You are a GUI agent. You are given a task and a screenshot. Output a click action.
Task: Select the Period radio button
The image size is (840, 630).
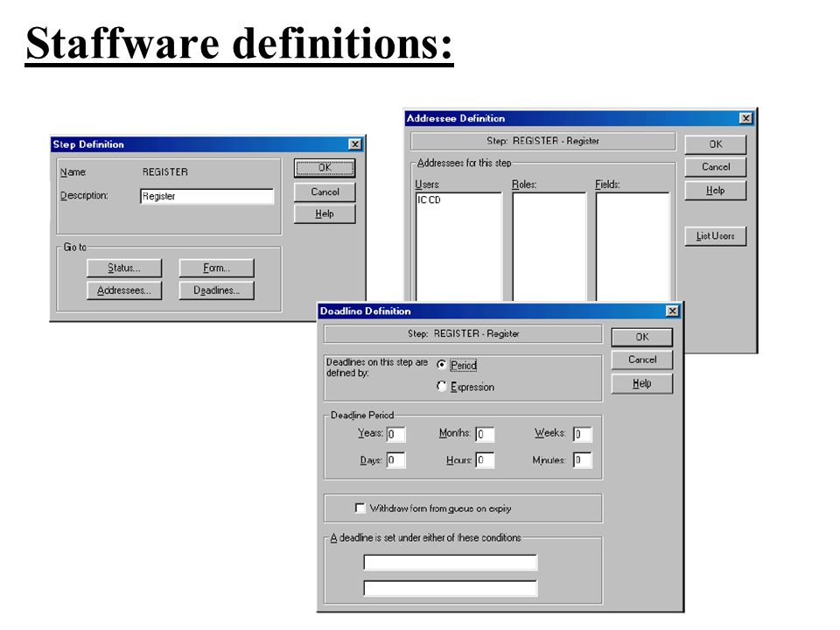pyautogui.click(x=441, y=365)
